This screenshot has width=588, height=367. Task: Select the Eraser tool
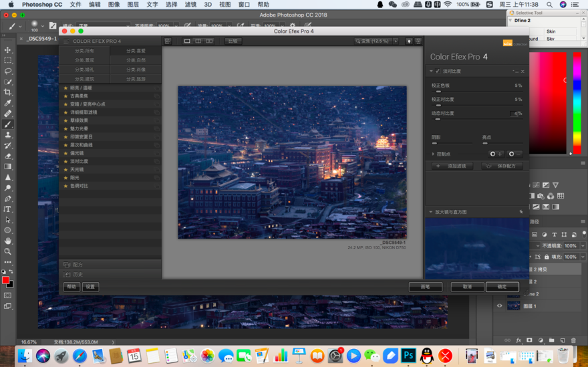[7, 156]
